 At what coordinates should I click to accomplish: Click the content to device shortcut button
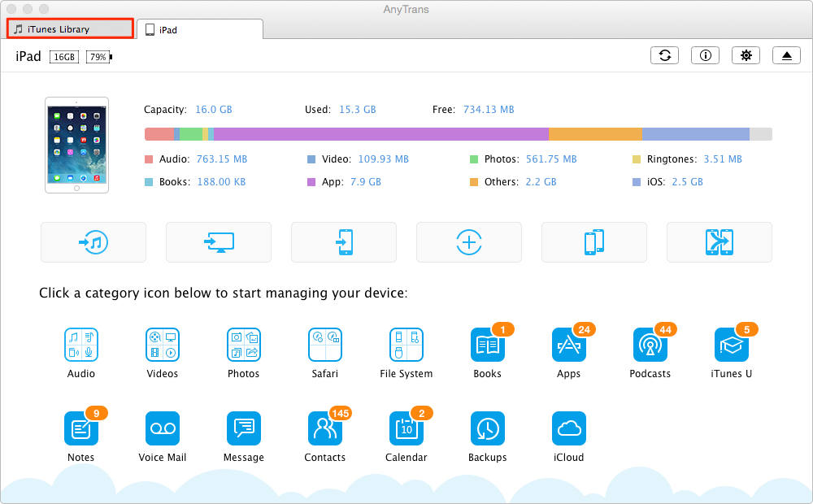[x=344, y=242]
